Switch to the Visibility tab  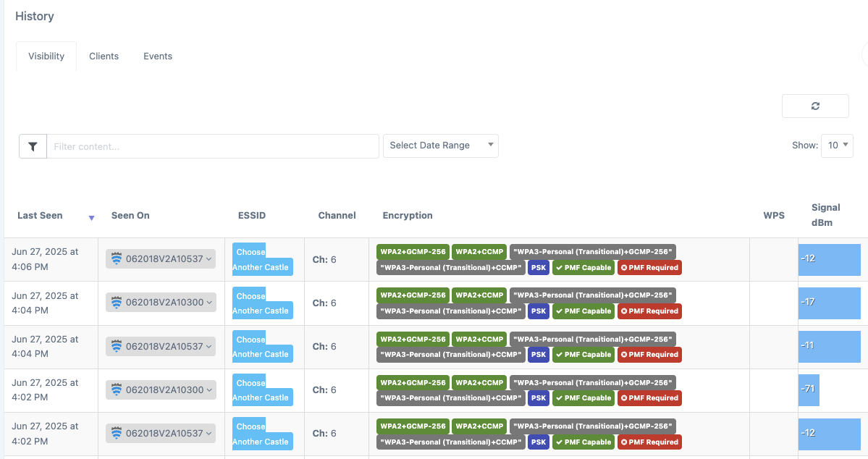coord(46,56)
